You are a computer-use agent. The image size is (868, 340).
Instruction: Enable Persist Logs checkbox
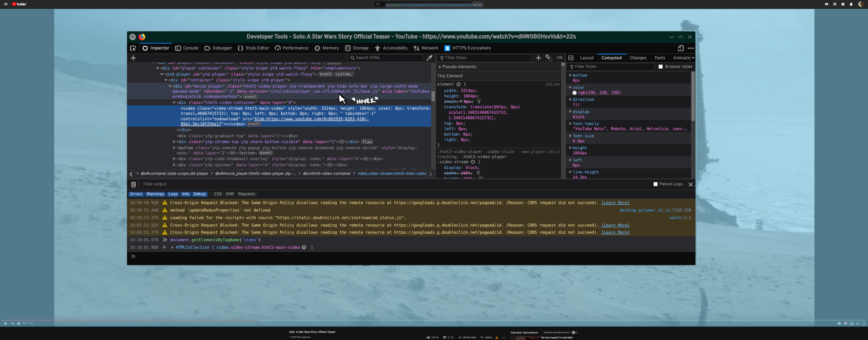point(655,184)
